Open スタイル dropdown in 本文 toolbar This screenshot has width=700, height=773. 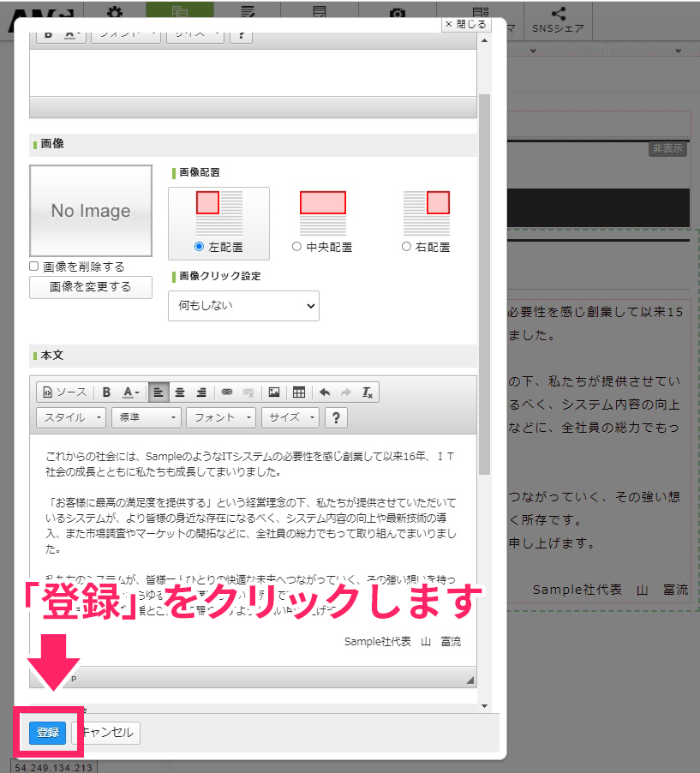point(71,417)
